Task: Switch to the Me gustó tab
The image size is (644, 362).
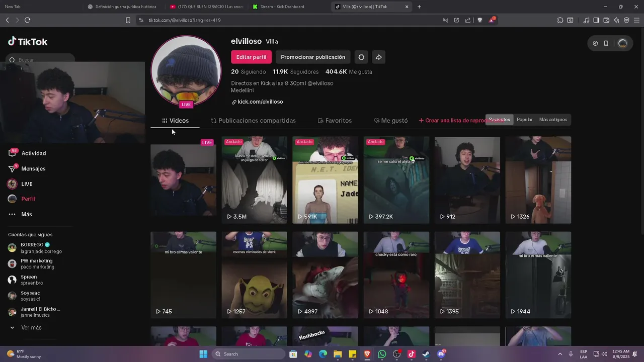Action: tap(390, 121)
